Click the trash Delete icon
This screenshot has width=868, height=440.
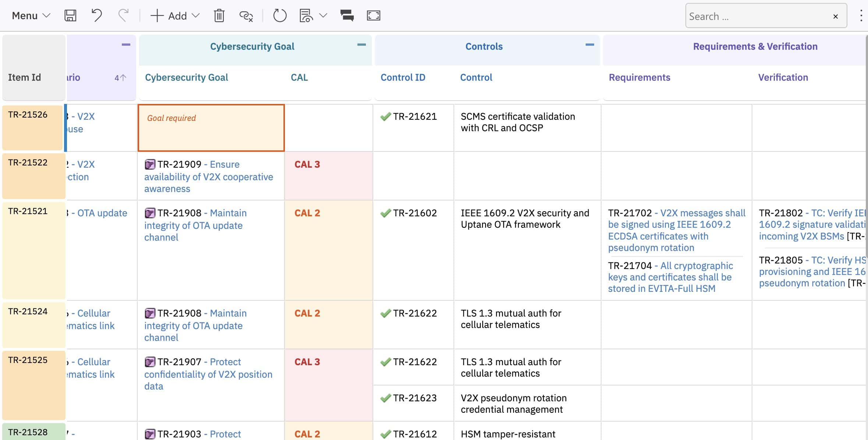coord(219,15)
